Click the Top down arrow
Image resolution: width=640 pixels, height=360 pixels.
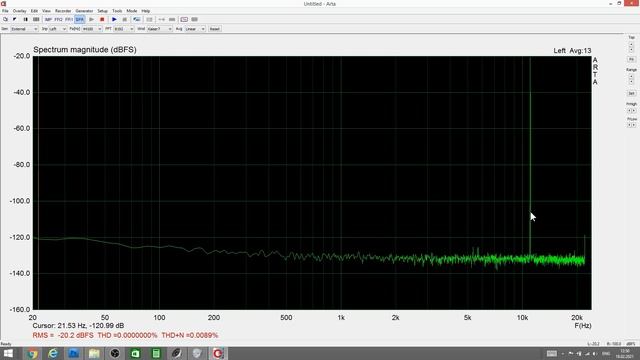(631, 49)
